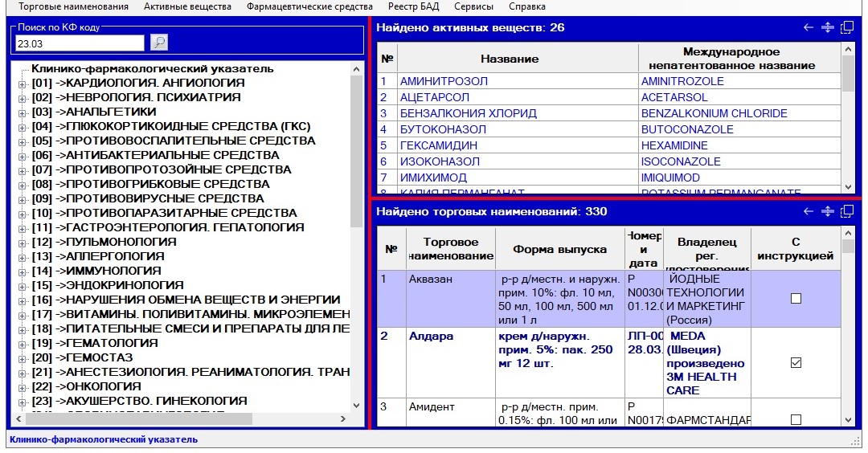Select [04] ГЛЮКОКОРТИКОИДНЫЕ СРЕДСТВА tree item
Image resolution: width=868 pixels, height=453 pixels.
[171, 126]
